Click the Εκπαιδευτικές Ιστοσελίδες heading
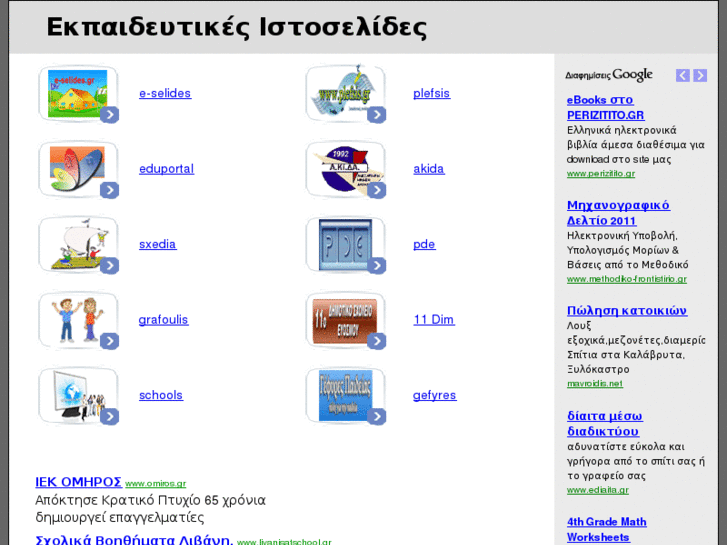This screenshot has height=545, width=727. (x=236, y=27)
